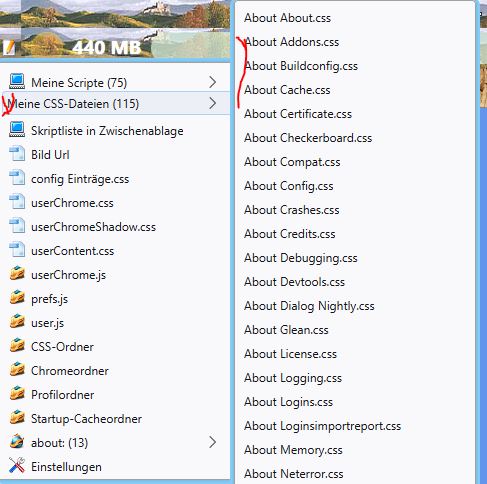The height and width of the screenshot is (484, 487).
Task: Open the about: (13) menu entry
Action: [115, 442]
